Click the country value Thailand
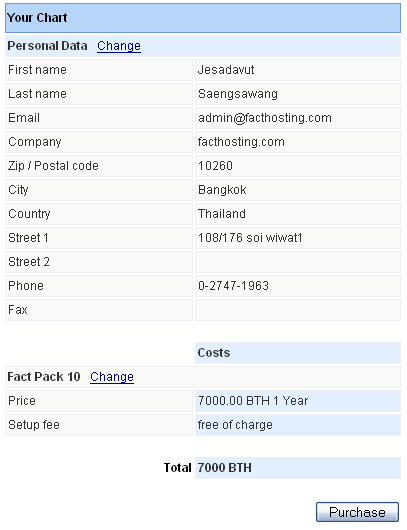This screenshot has width=407, height=530. pyautogui.click(x=222, y=214)
